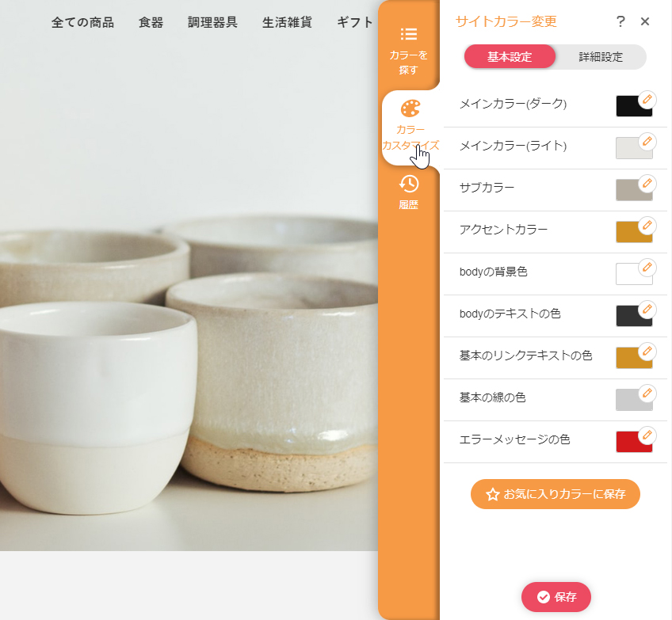The height and width of the screenshot is (620, 672).
Task: Edit メインカラー(ダーク) with pencil icon
Action: click(647, 99)
